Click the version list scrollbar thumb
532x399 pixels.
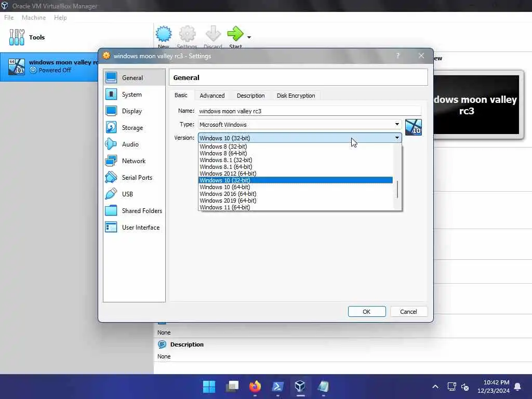tap(397, 190)
